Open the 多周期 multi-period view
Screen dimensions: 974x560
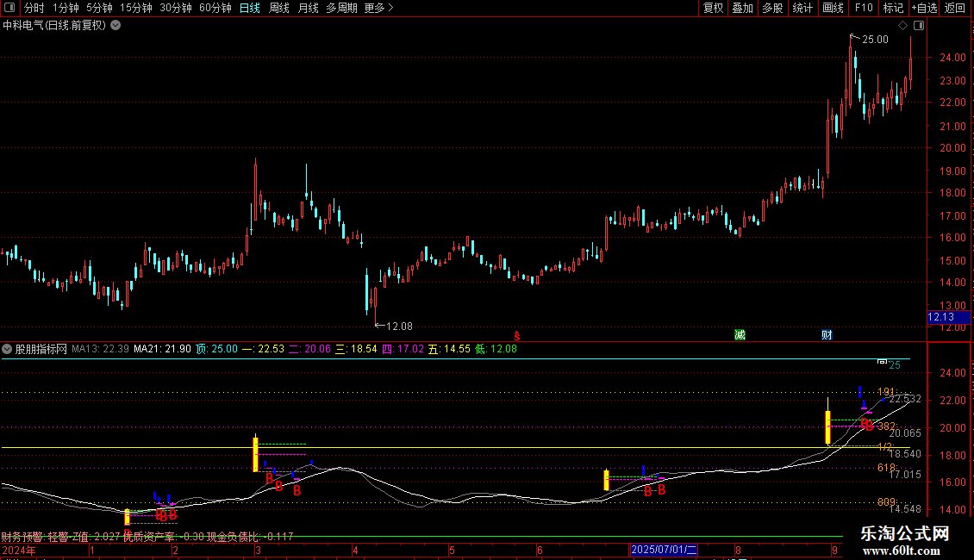tap(340, 9)
